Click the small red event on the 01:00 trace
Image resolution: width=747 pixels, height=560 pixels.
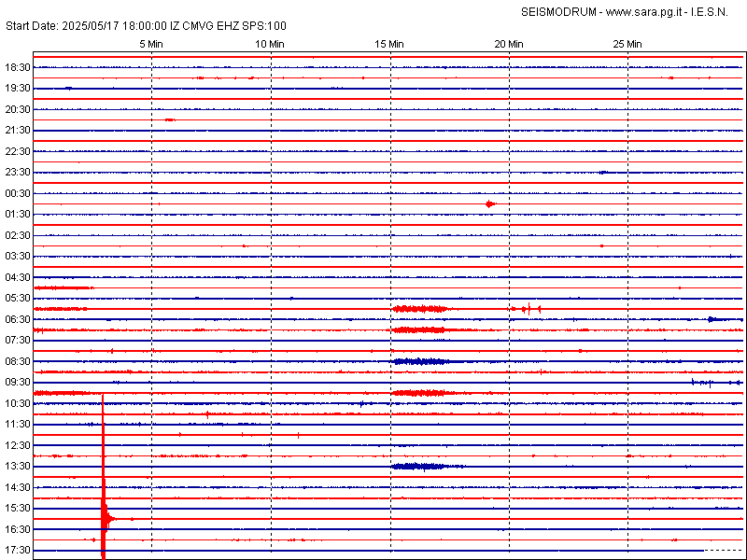490,204
